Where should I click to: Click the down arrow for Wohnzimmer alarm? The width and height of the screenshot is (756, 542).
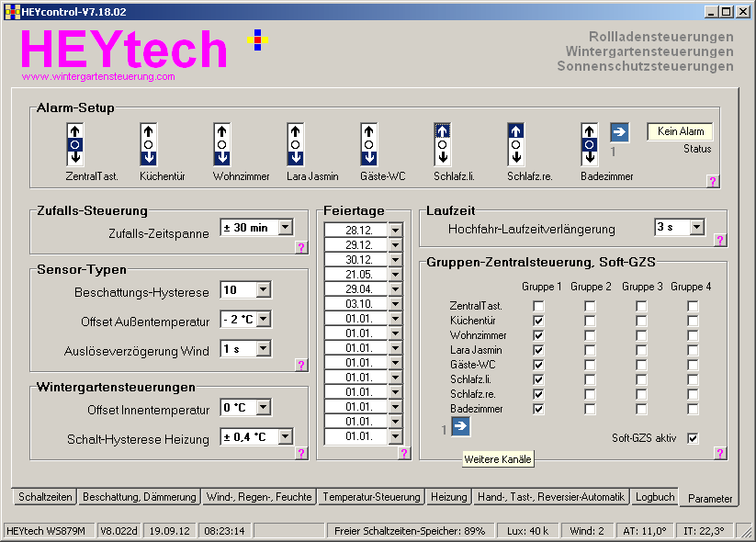point(221,158)
